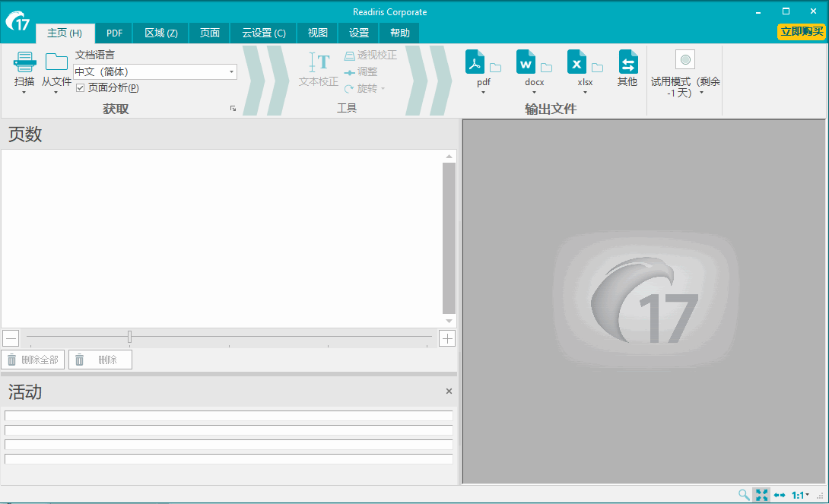Open the 设置 tab
The height and width of the screenshot is (504, 829).
pyautogui.click(x=358, y=33)
